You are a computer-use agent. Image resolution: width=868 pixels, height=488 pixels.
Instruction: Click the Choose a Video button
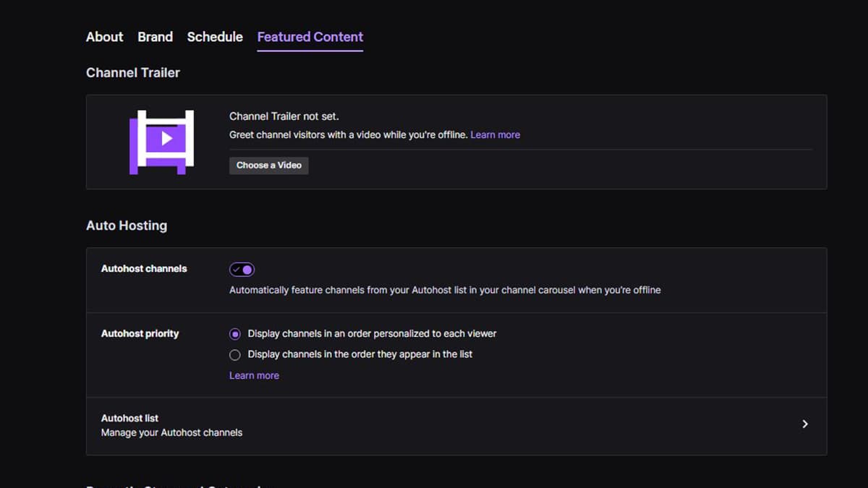point(268,166)
